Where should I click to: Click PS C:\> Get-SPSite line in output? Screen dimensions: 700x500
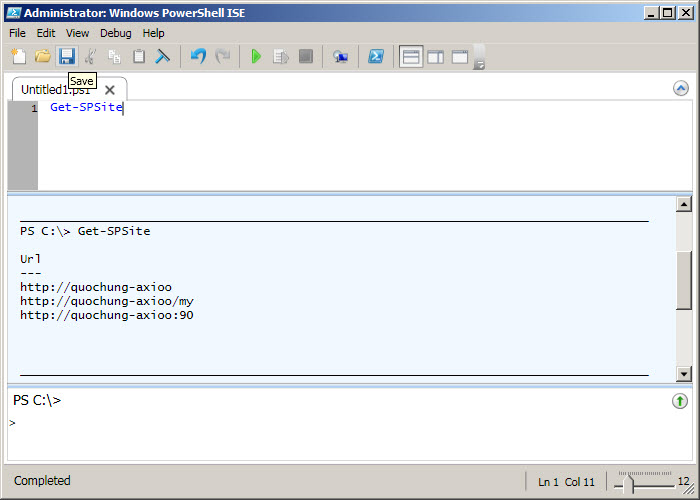[x=85, y=231]
